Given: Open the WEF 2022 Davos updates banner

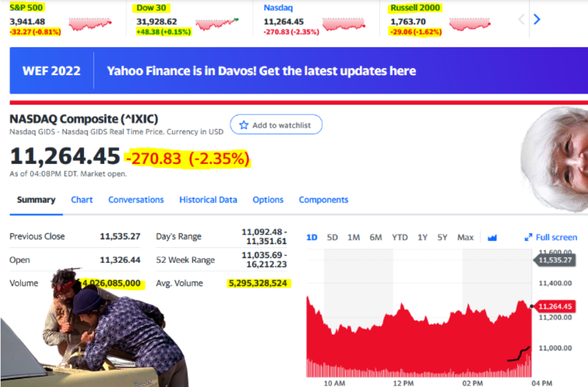Looking at the screenshot, I should pos(299,71).
